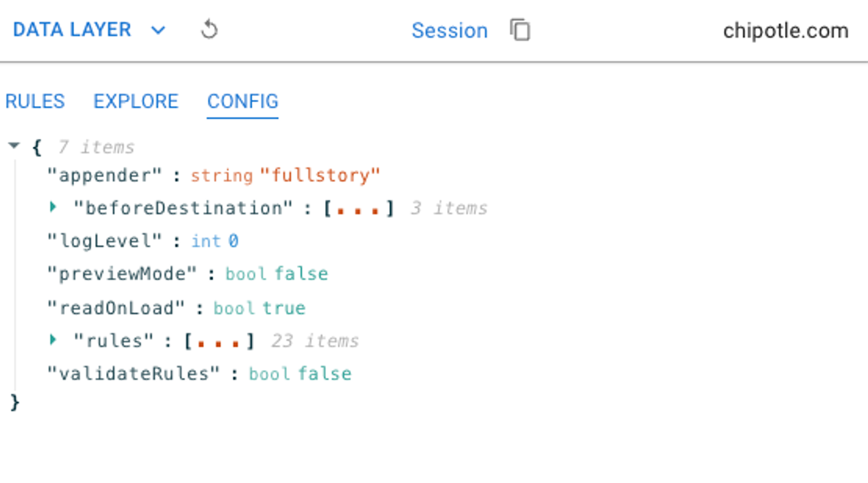Click the validateRules false value

coord(324,373)
